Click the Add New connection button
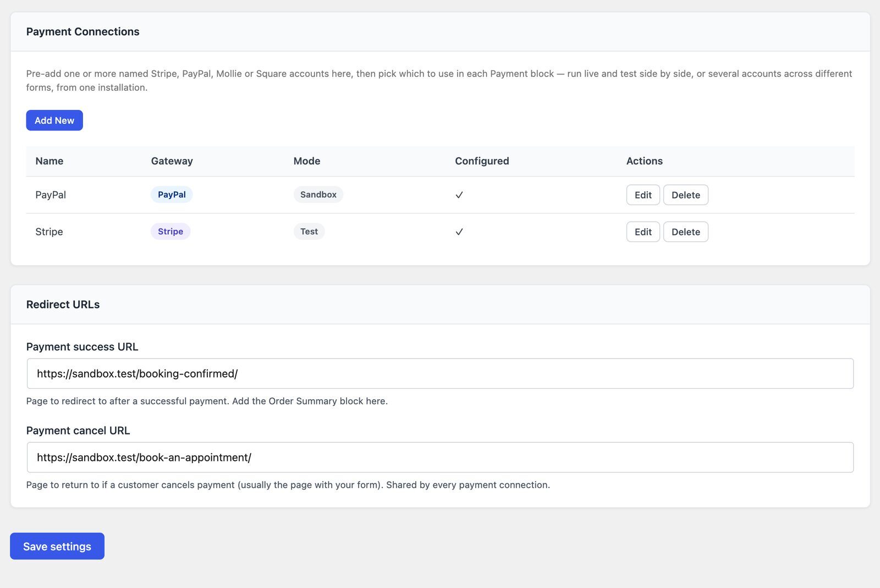 point(54,120)
